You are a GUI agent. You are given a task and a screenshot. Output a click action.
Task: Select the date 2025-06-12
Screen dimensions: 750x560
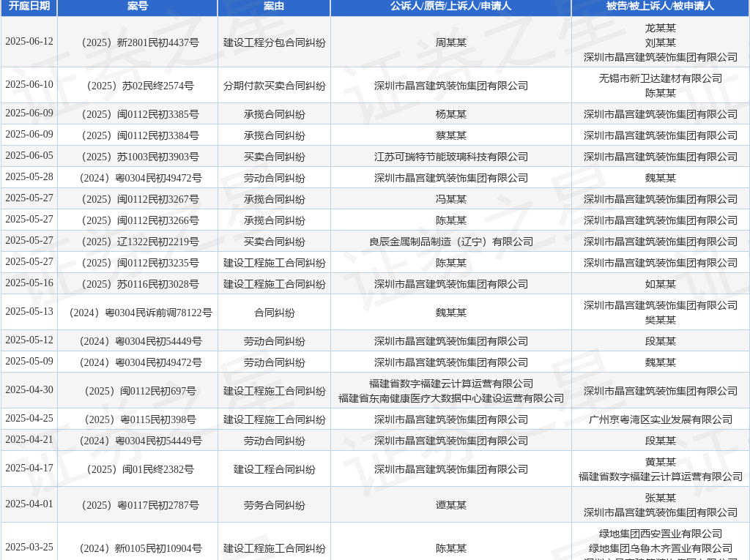point(29,42)
